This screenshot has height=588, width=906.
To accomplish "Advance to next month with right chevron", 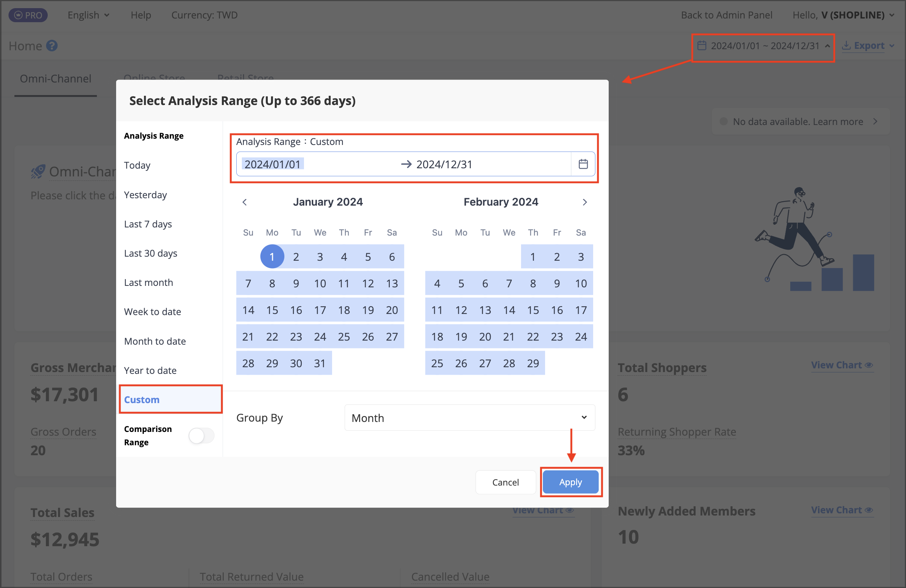I will coord(585,202).
